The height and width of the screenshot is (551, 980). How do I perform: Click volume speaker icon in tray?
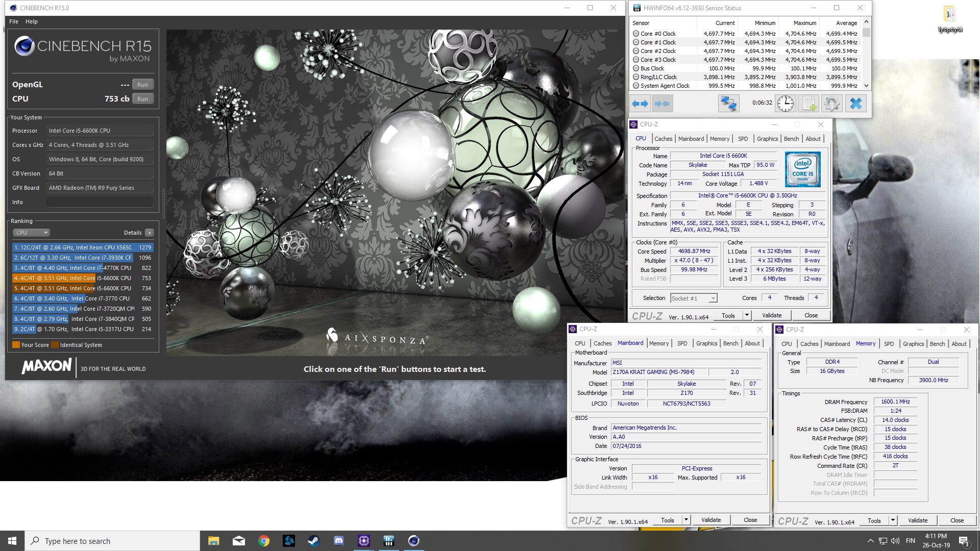point(895,541)
